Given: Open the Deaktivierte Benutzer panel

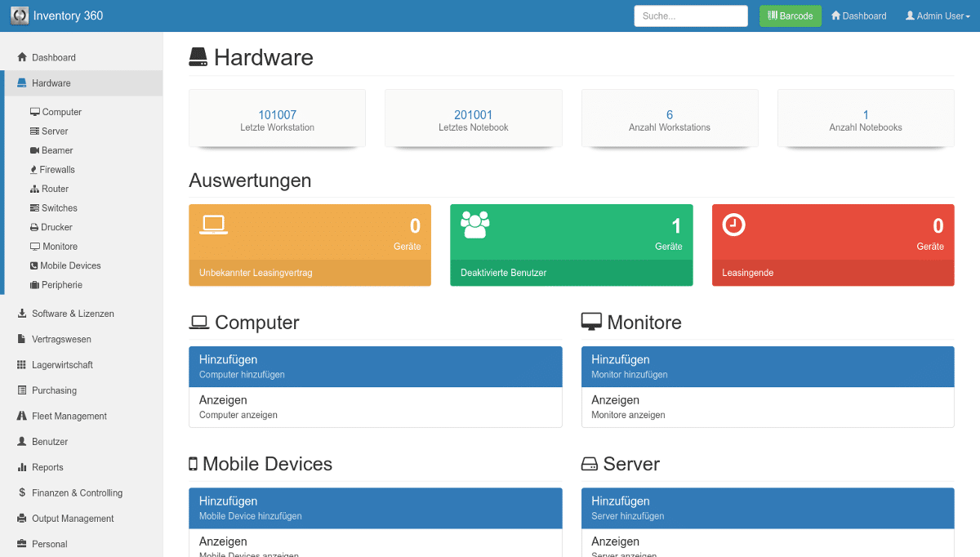Looking at the screenshot, I should [572, 245].
